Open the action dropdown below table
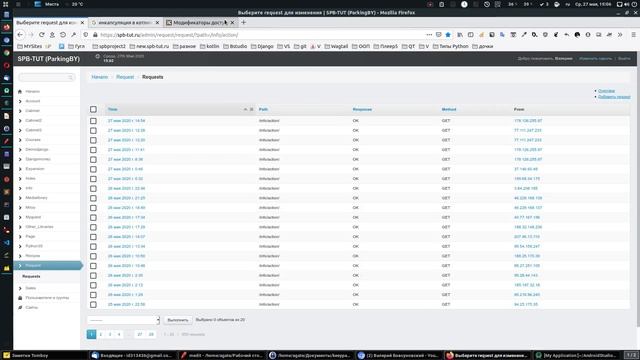 point(123,320)
